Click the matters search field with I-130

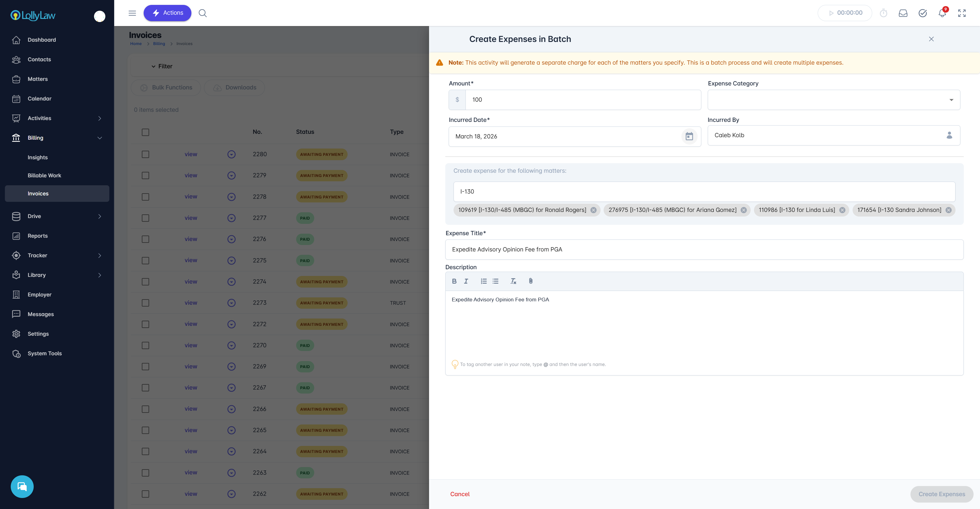704,192
